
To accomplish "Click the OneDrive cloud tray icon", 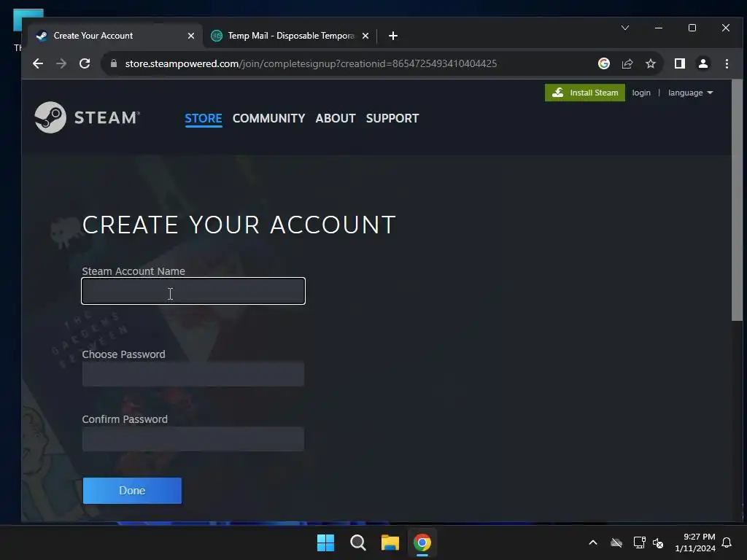I will click(x=616, y=542).
